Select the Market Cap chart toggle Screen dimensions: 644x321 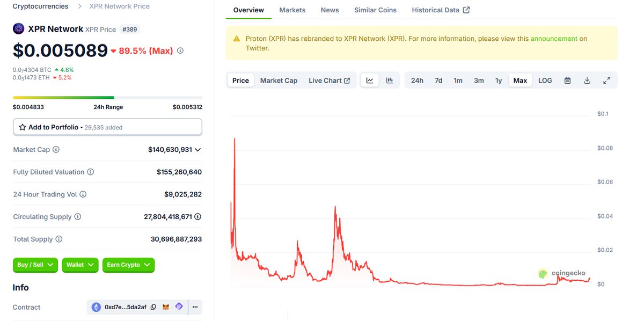tap(279, 81)
